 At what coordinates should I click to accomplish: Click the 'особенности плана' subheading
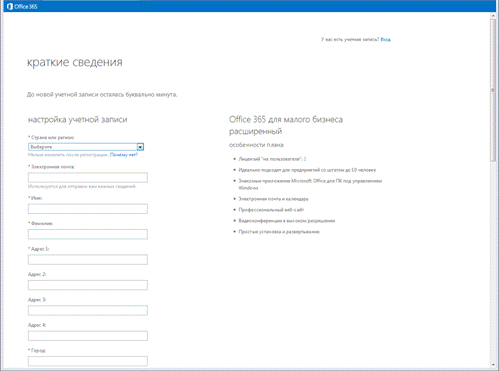click(x=256, y=145)
